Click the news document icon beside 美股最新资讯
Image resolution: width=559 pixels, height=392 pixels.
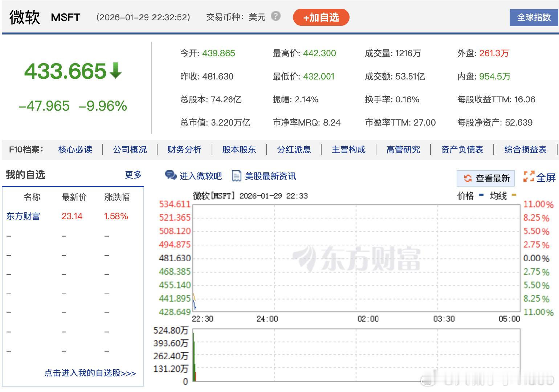point(237,176)
